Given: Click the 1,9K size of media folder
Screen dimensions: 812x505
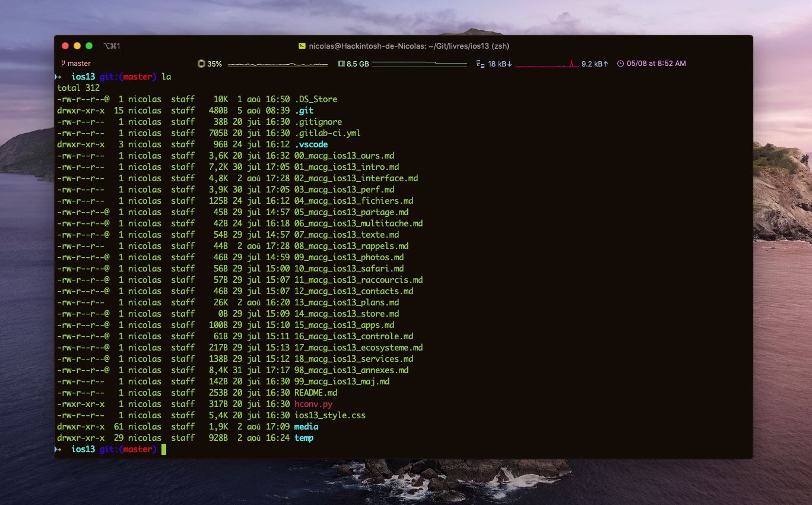Looking at the screenshot, I should [x=218, y=427].
